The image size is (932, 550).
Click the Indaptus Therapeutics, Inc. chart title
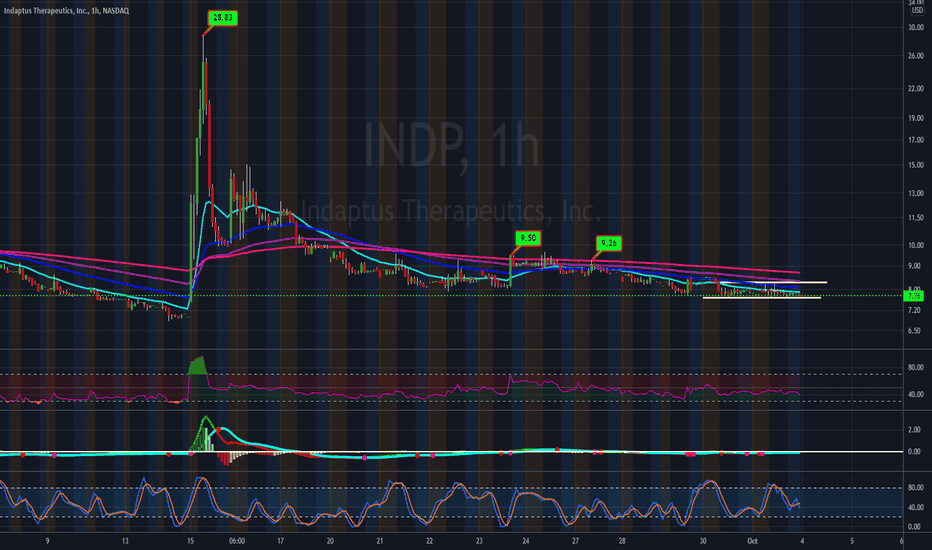pyautogui.click(x=66, y=11)
